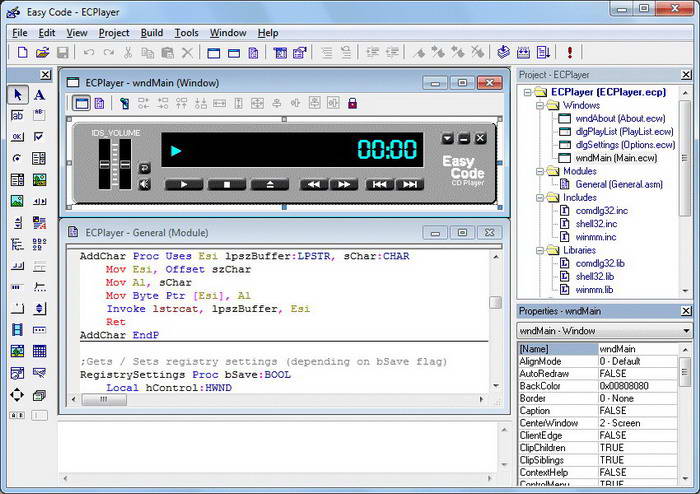This screenshot has width=700, height=494.
Task: Select the checkbox control tool in toolbox
Action: click(x=39, y=137)
